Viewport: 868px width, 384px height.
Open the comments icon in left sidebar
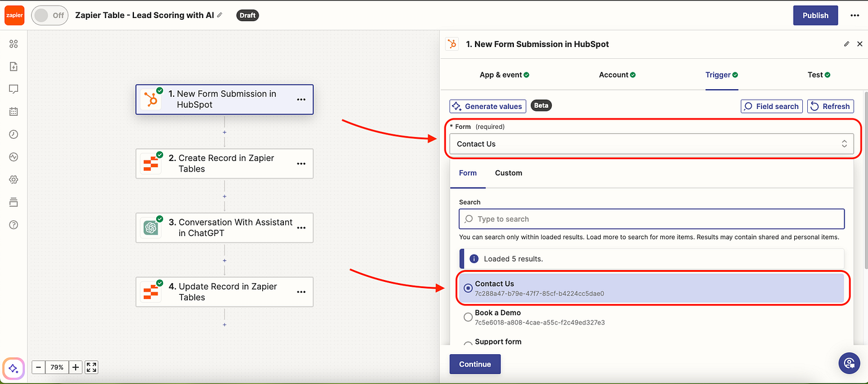(14, 89)
